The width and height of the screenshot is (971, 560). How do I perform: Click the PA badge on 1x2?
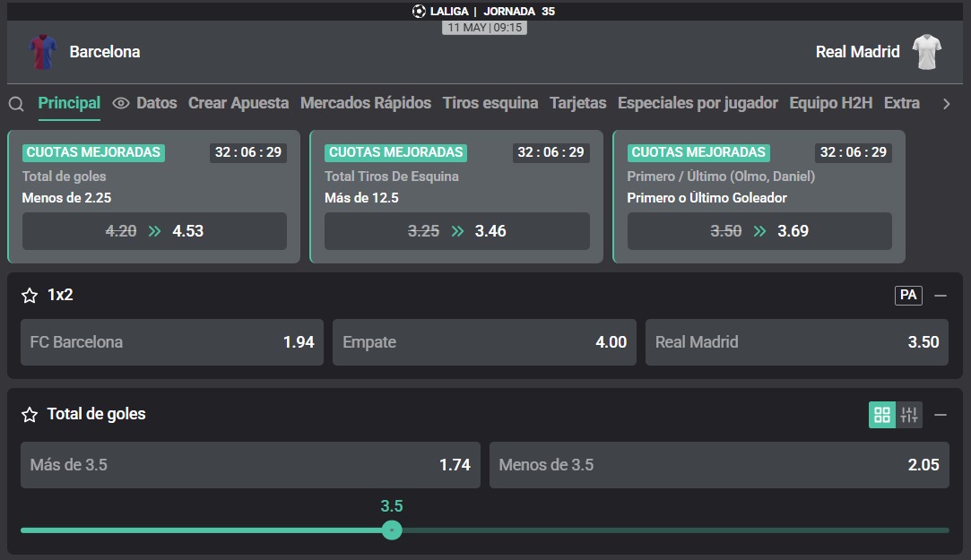click(908, 295)
